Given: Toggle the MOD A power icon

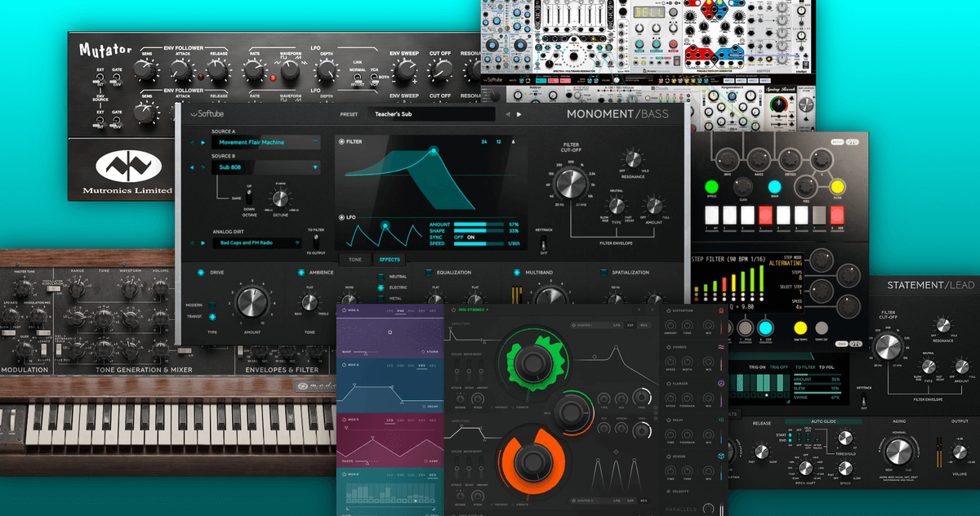Looking at the screenshot, I should click(x=344, y=311).
